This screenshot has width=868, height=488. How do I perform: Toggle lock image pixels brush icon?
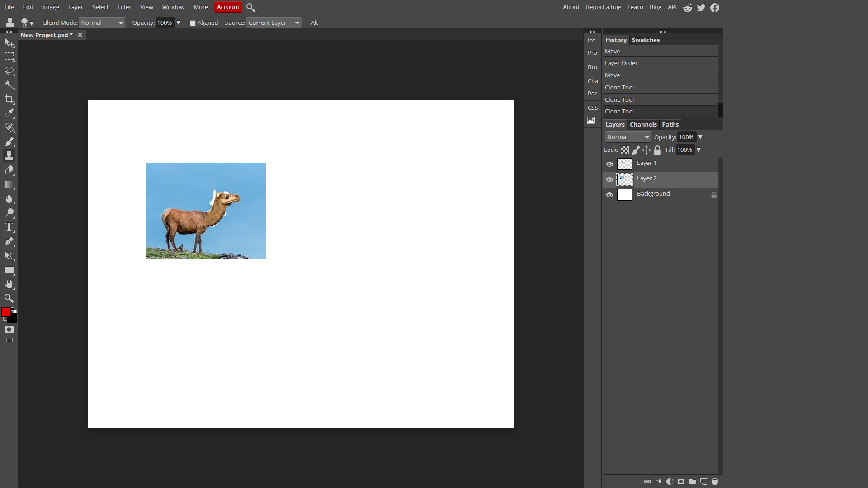[x=636, y=150]
